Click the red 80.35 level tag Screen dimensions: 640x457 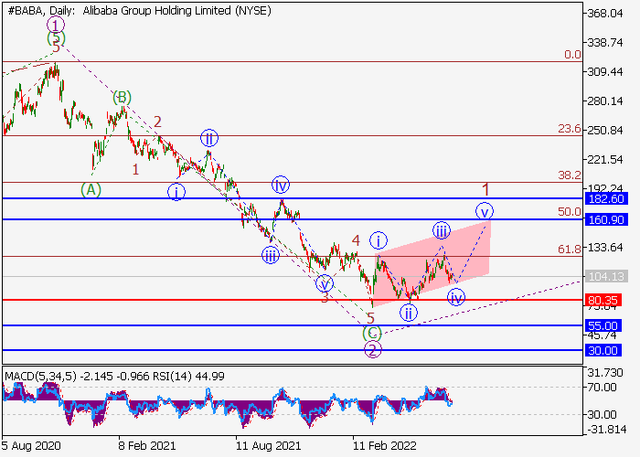(604, 300)
